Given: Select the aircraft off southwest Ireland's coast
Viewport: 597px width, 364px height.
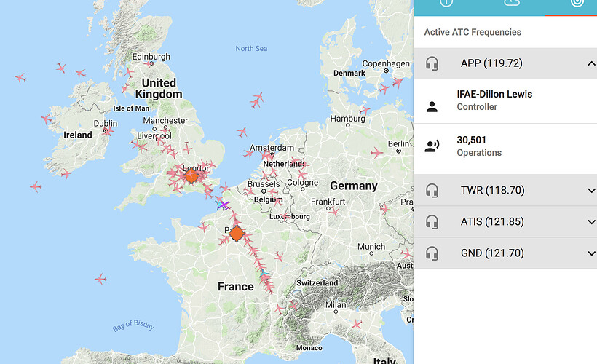Looking at the screenshot, I should (36, 187).
